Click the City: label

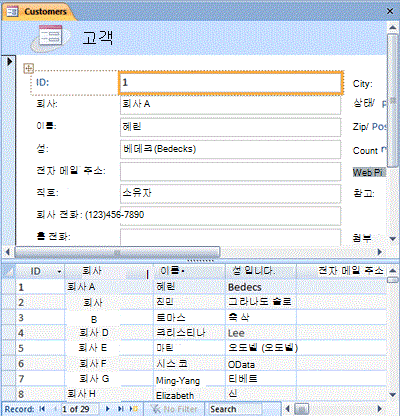coord(363,84)
